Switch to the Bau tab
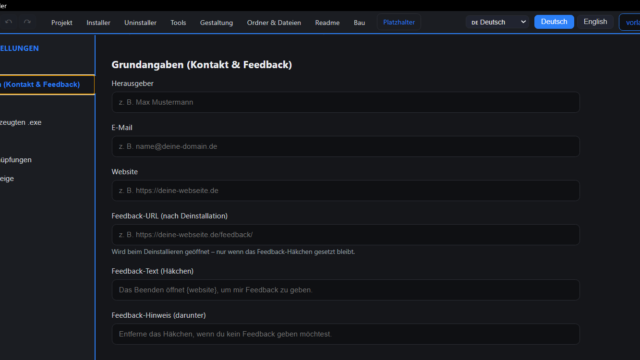The width and height of the screenshot is (640, 360). point(359,22)
